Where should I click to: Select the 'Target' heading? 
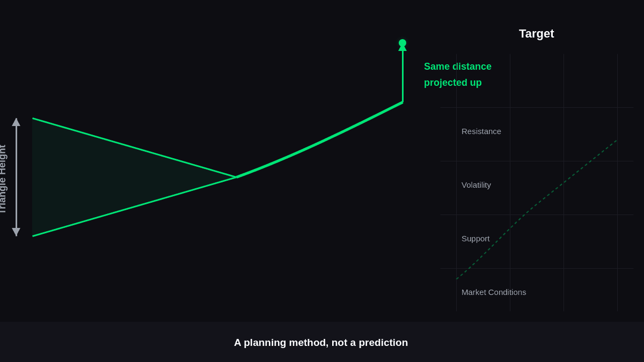(x=537, y=34)
